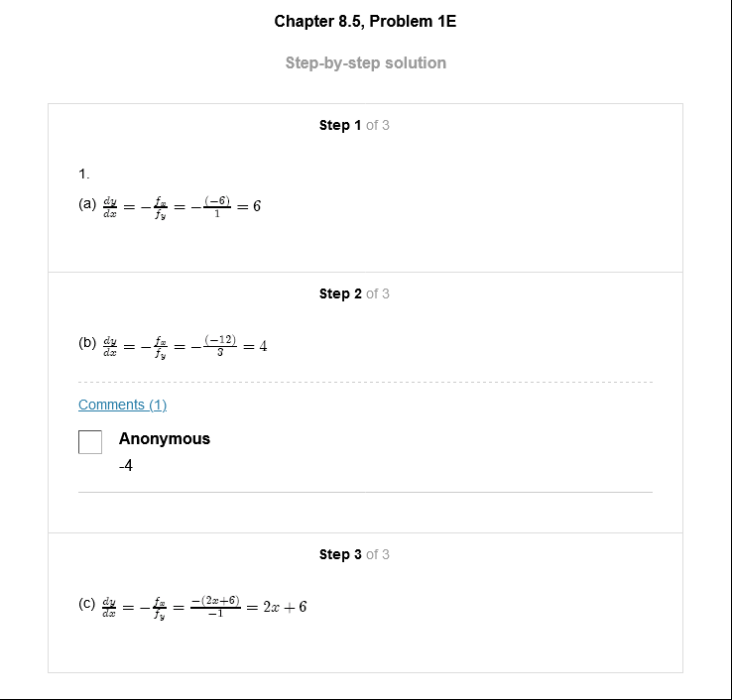
Task: Select the Step 2 of 3 header
Action: [354, 293]
